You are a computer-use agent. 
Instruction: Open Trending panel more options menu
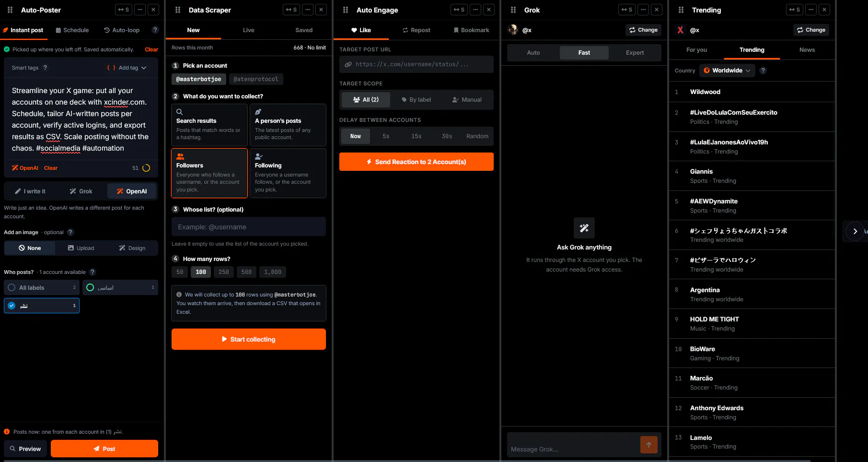coord(811,10)
